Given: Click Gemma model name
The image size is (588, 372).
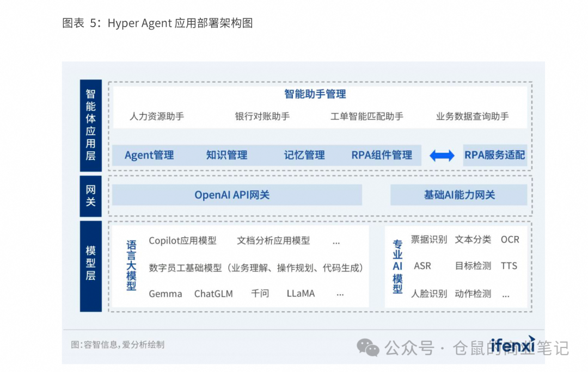Looking at the screenshot, I should (x=166, y=294).
